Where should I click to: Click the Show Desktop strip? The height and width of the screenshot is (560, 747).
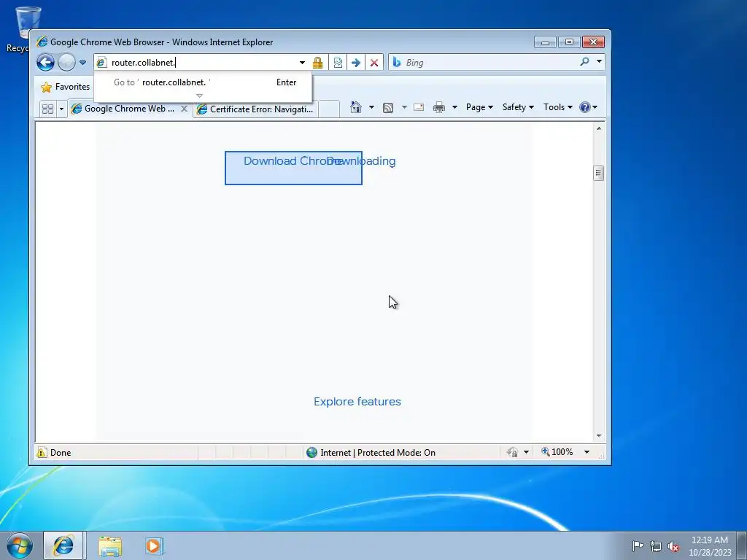pyautogui.click(x=742, y=545)
